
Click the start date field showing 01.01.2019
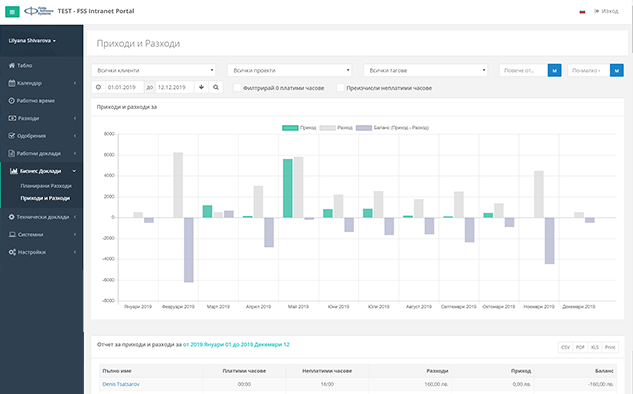(x=124, y=87)
